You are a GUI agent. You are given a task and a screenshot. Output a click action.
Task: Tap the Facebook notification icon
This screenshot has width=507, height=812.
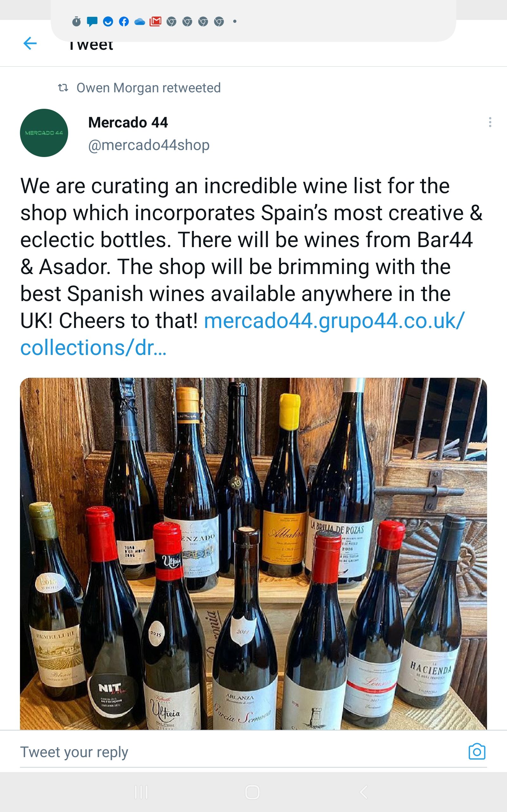click(x=124, y=22)
